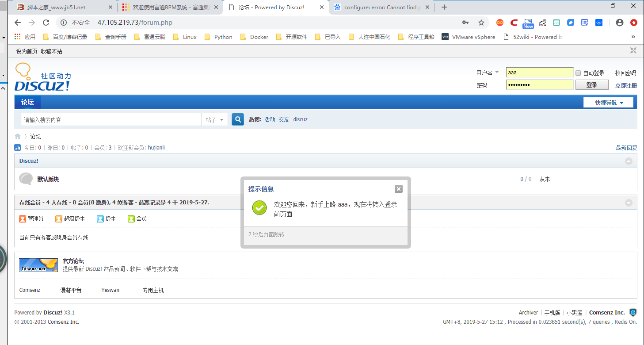The image size is (644, 345).
Task: Expand the 快捷导航 menu
Action: pyautogui.click(x=608, y=103)
